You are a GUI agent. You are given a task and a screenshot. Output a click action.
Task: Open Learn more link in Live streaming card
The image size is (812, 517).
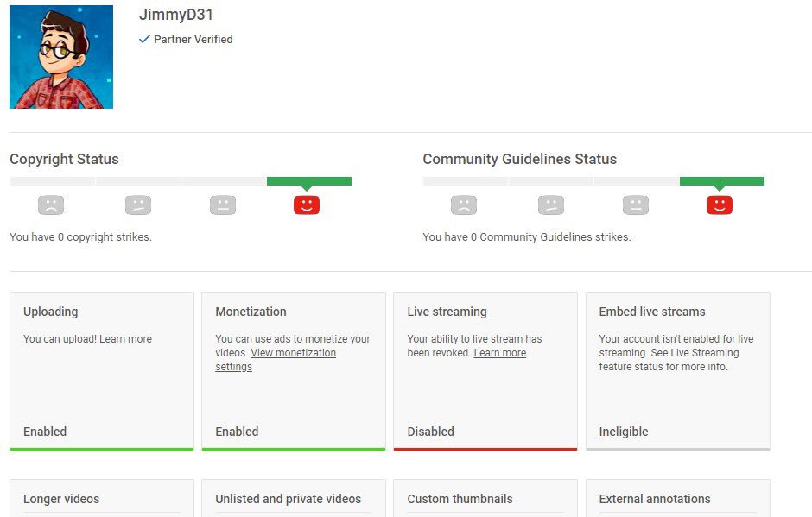[x=500, y=353]
